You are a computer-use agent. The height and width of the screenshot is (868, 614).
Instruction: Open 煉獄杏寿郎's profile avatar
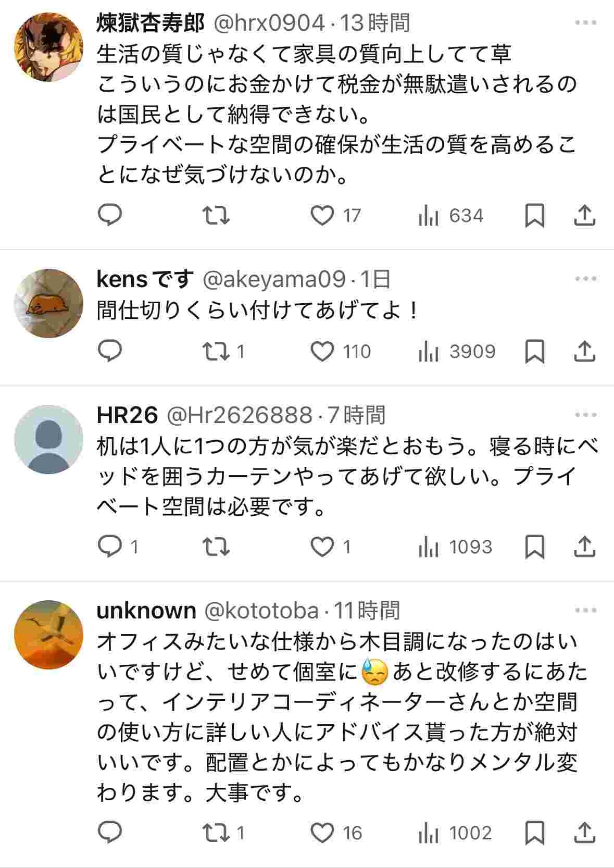coord(48,47)
